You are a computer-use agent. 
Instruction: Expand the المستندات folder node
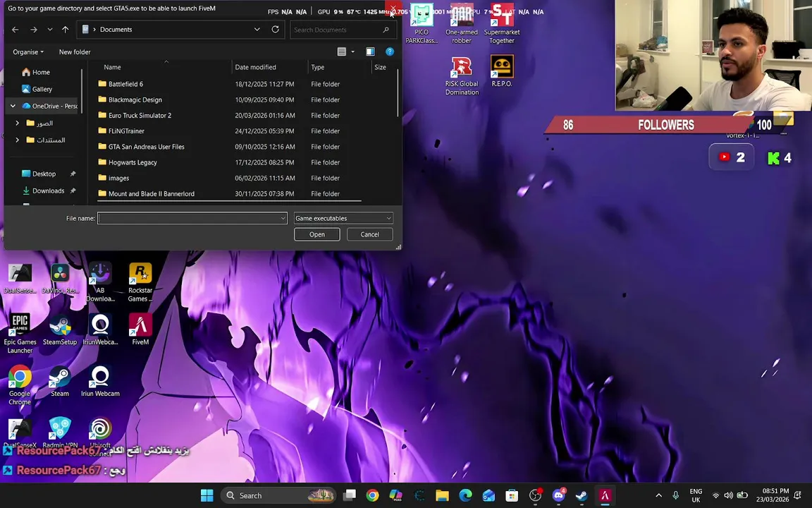[17, 140]
